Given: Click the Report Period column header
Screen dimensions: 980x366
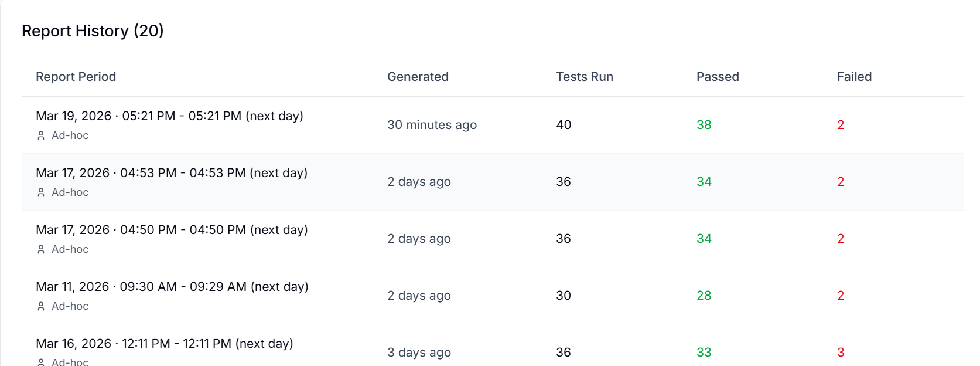Looking at the screenshot, I should click(x=76, y=77).
